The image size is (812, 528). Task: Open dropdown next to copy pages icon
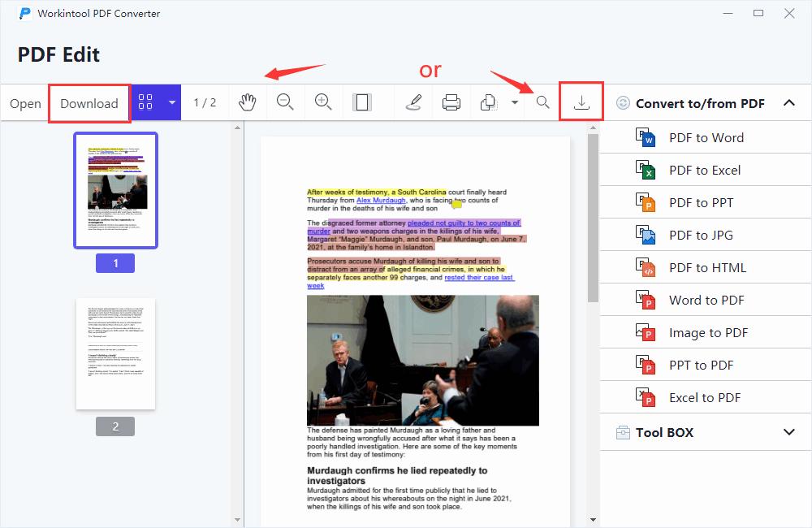click(x=514, y=102)
